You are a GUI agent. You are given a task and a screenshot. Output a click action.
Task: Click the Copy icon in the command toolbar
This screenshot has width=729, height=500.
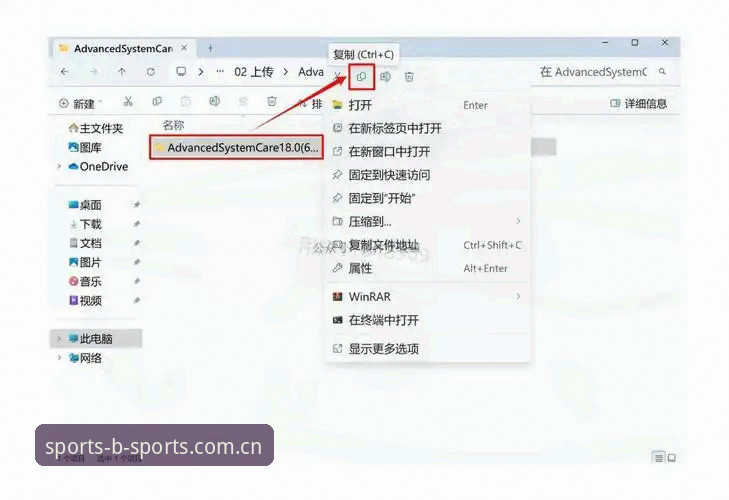pyautogui.click(x=157, y=101)
